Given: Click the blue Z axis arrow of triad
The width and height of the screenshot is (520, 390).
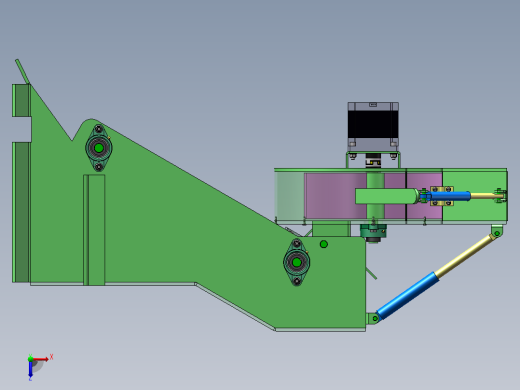Looking at the screenshot, I should coord(30,369).
